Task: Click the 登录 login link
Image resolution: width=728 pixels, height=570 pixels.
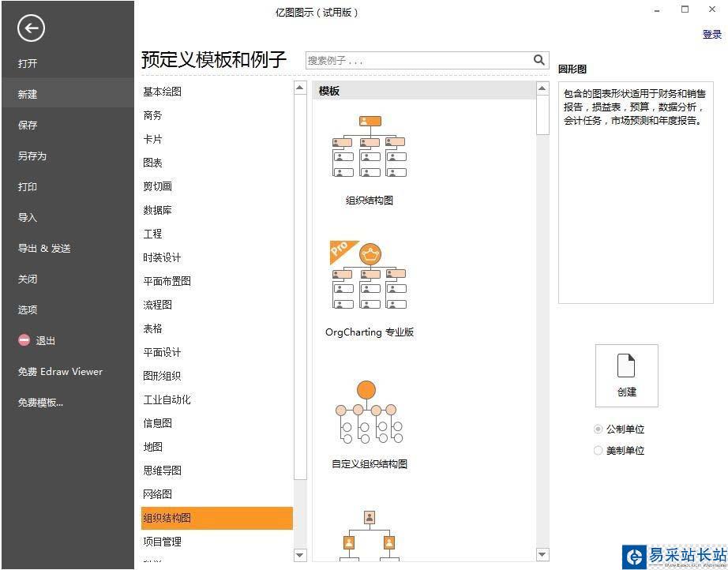Action: (x=711, y=35)
